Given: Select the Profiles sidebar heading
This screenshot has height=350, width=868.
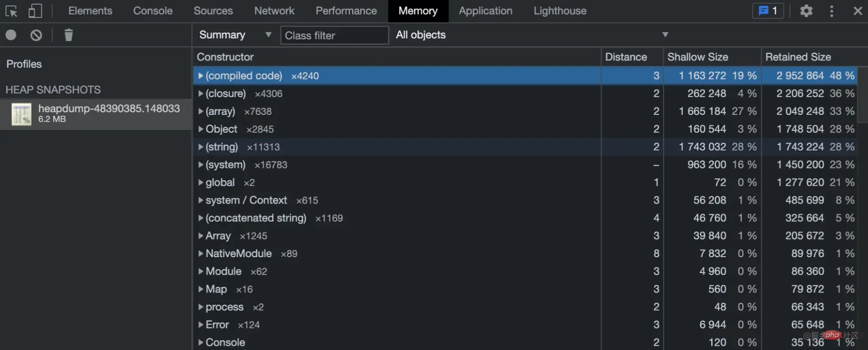Looking at the screenshot, I should coord(24,64).
